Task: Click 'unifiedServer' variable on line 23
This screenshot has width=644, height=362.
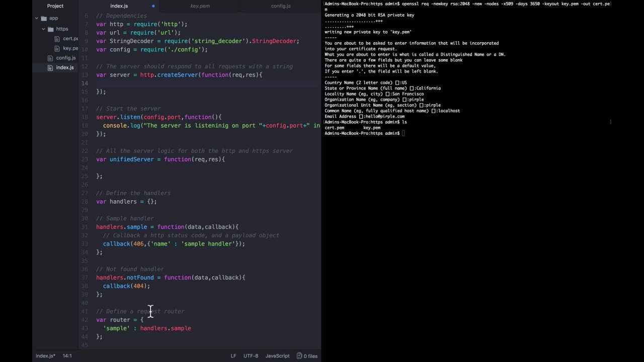Action: 132,159
